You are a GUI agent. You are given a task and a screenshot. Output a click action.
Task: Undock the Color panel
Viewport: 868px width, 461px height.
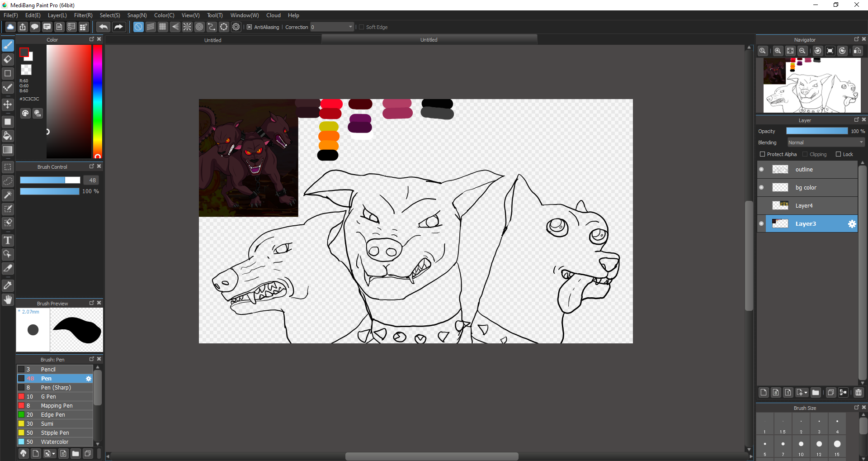pos(92,39)
